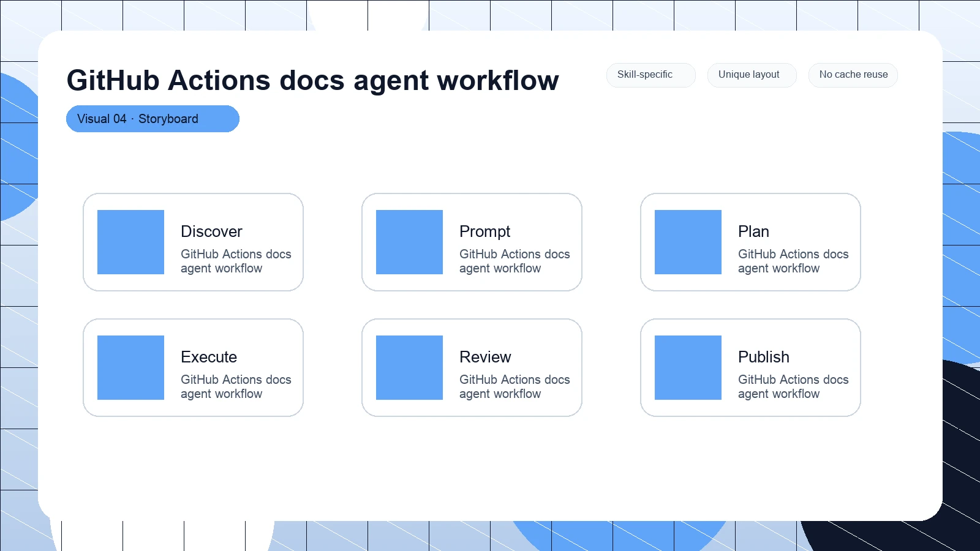The width and height of the screenshot is (980, 551).
Task: Click the description under Review
Action: [x=514, y=387]
